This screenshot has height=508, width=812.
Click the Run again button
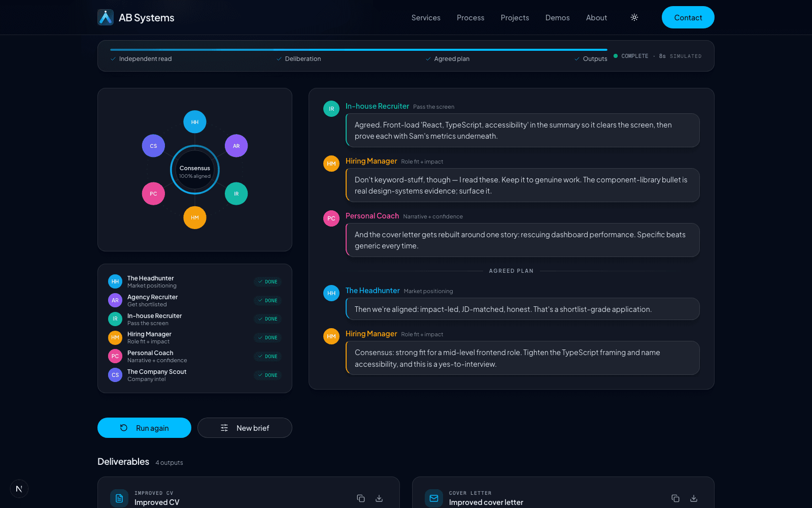[144, 428]
